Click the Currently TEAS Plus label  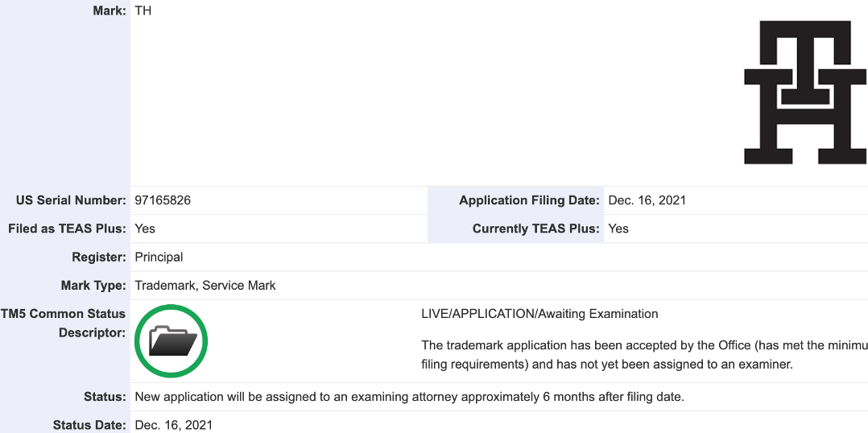[x=536, y=229]
